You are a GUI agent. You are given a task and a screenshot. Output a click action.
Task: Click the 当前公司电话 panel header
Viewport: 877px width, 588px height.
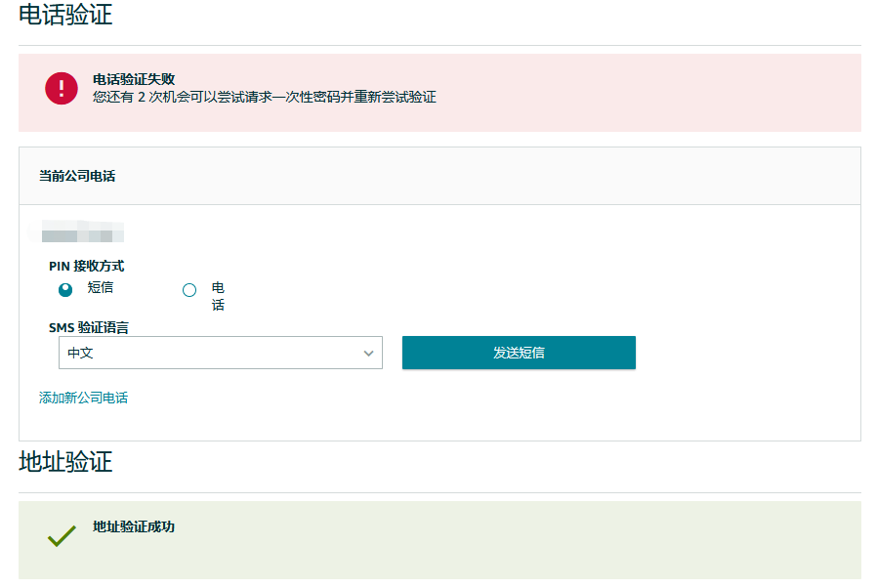click(x=65, y=176)
